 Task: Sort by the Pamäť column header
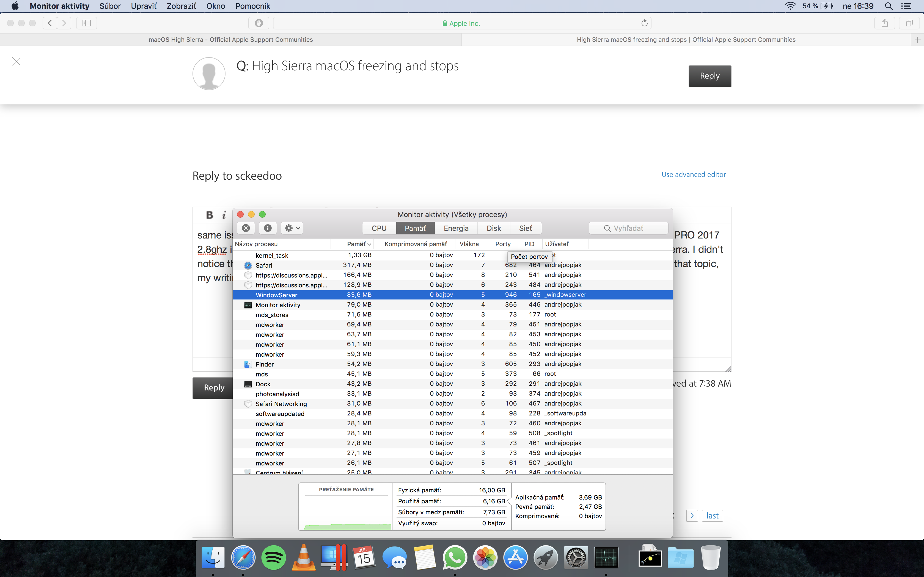356,244
